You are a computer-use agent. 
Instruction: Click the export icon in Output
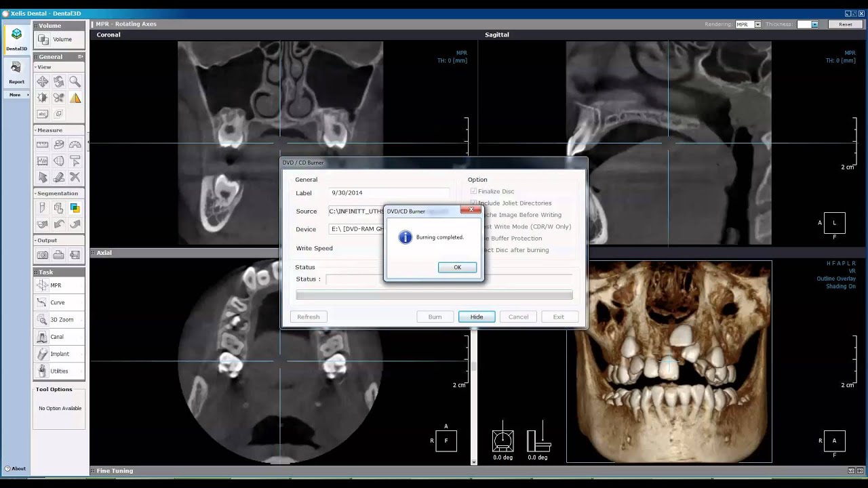click(75, 255)
